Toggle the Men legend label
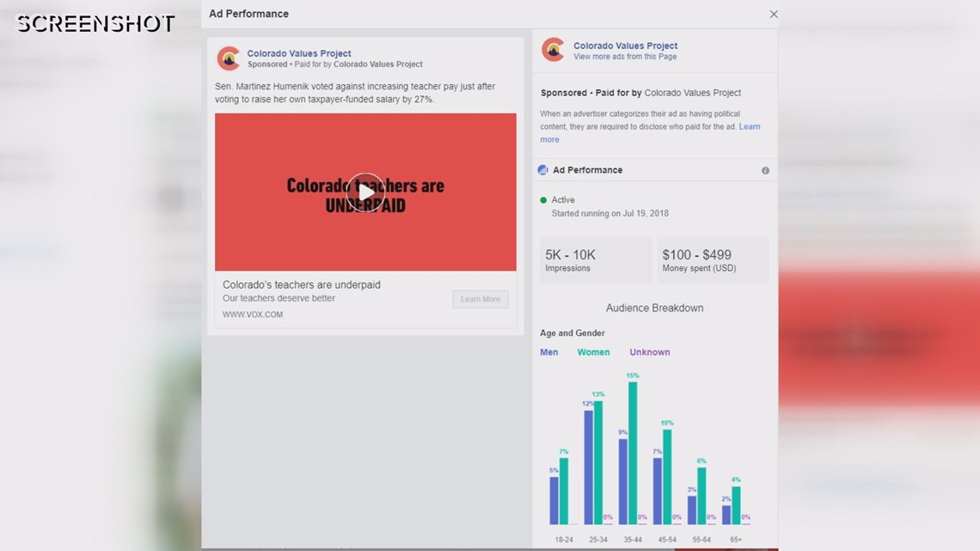The image size is (980, 551). click(x=548, y=352)
